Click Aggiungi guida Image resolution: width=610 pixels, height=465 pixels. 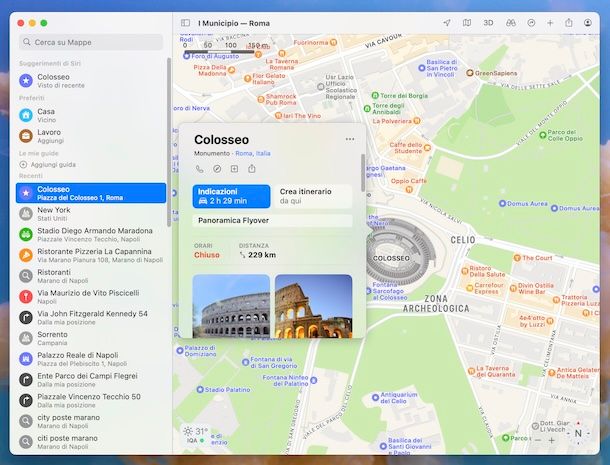coord(48,165)
